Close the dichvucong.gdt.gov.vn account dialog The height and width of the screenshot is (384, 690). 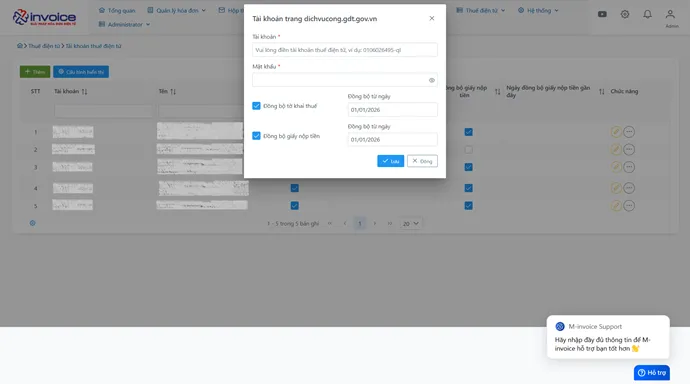(x=432, y=18)
